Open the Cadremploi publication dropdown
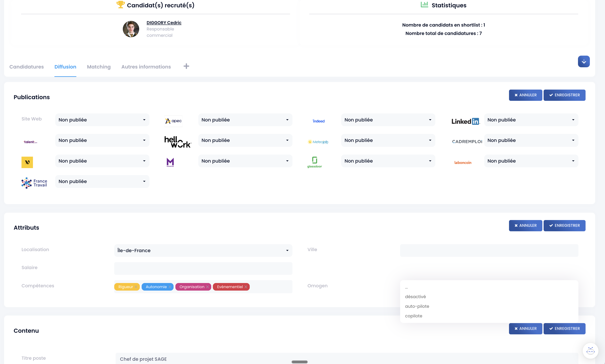 pyautogui.click(x=531, y=140)
